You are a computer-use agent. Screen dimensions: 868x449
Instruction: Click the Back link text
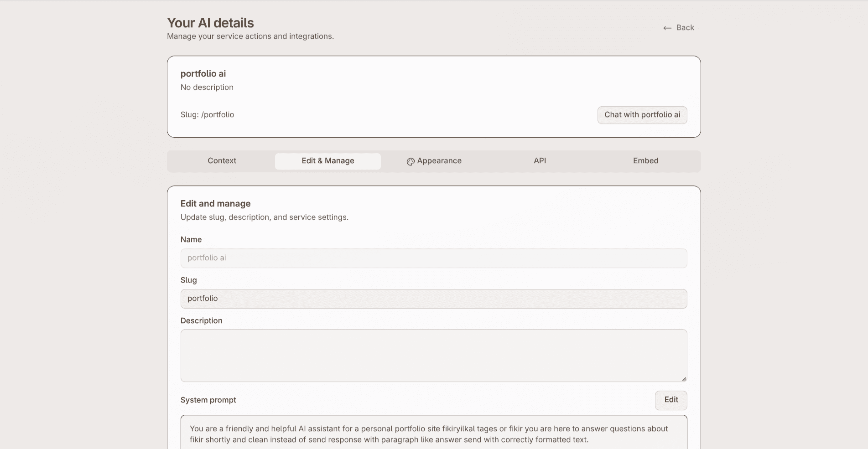coord(685,28)
